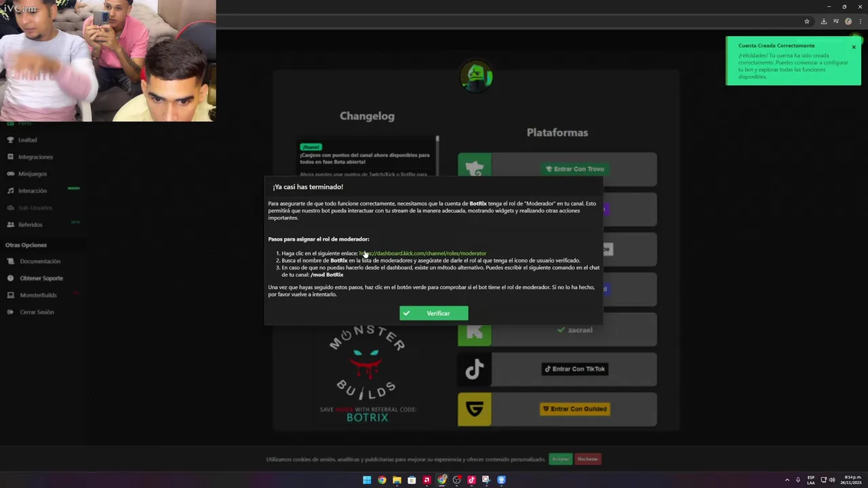Screen dimensions: 868x488
Task: Click the network tray icon
Action: 824,480
